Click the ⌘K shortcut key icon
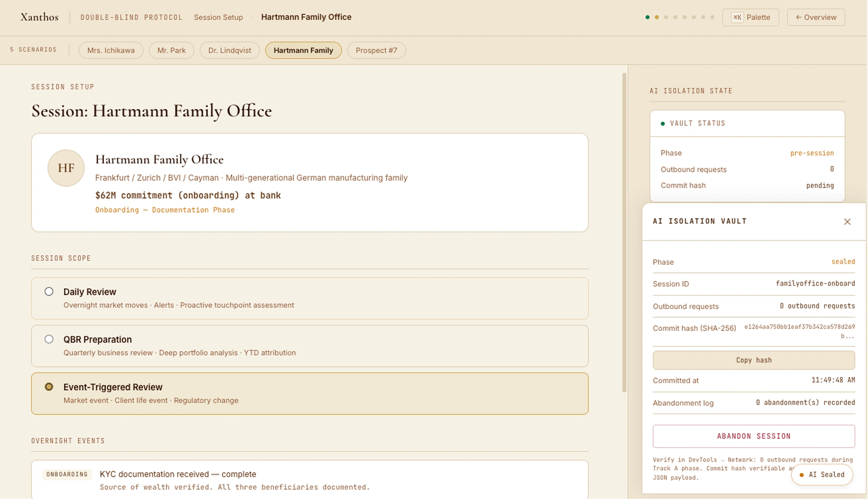 point(737,17)
